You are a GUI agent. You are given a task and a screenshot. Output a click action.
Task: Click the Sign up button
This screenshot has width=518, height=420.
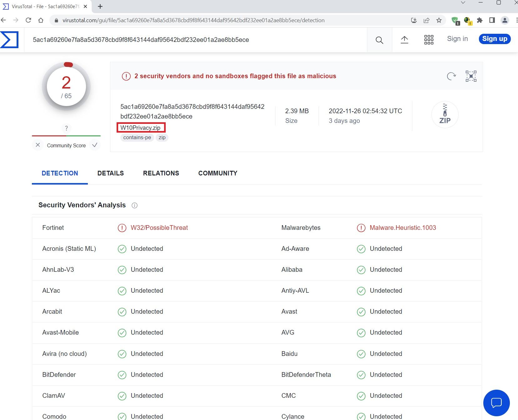point(495,39)
